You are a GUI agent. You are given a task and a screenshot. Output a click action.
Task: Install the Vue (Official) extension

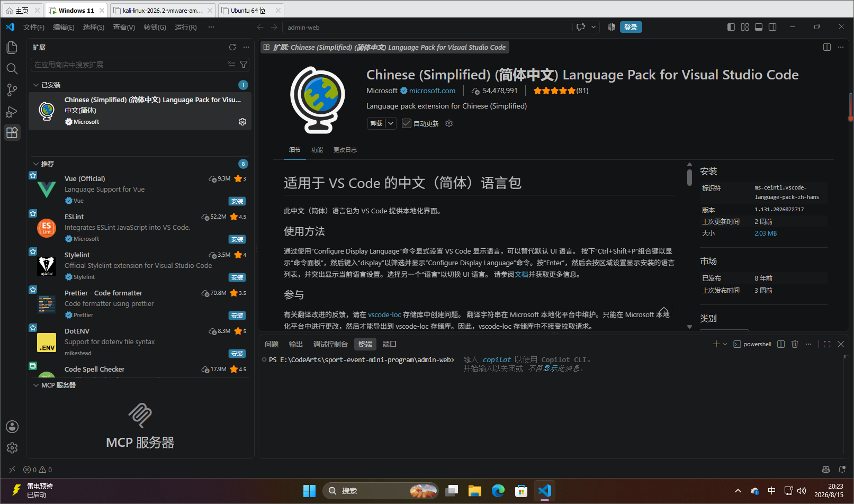click(x=237, y=201)
